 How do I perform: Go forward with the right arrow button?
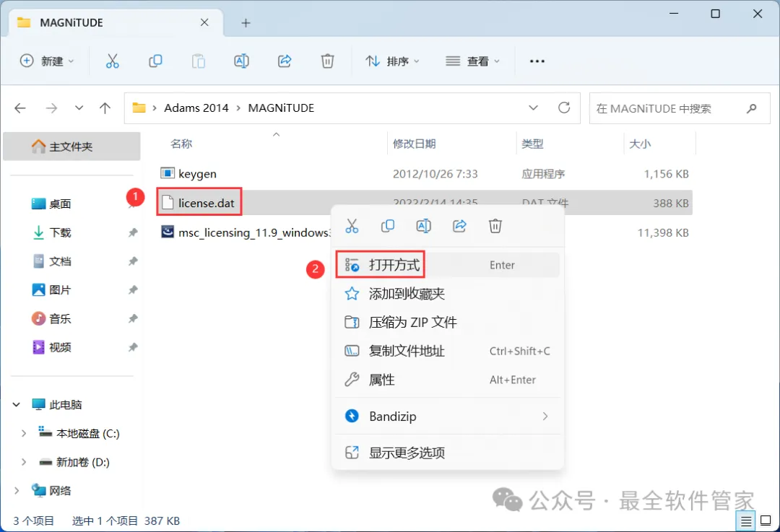51,108
